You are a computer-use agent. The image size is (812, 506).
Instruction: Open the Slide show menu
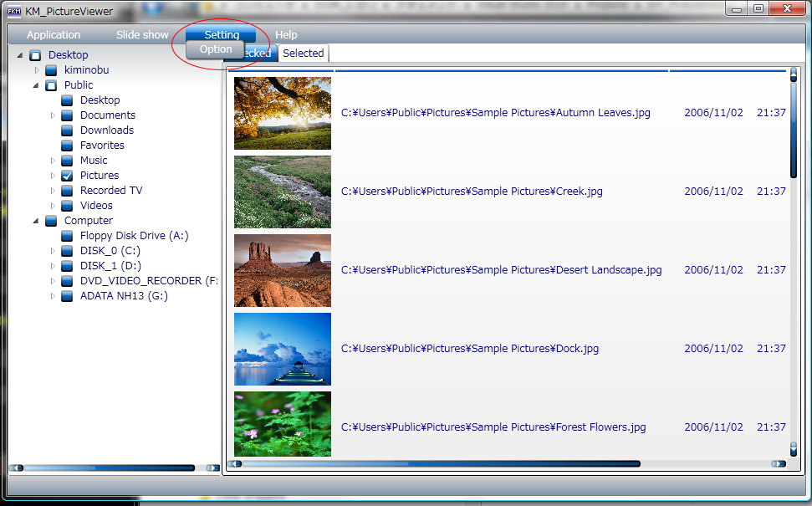click(x=142, y=35)
